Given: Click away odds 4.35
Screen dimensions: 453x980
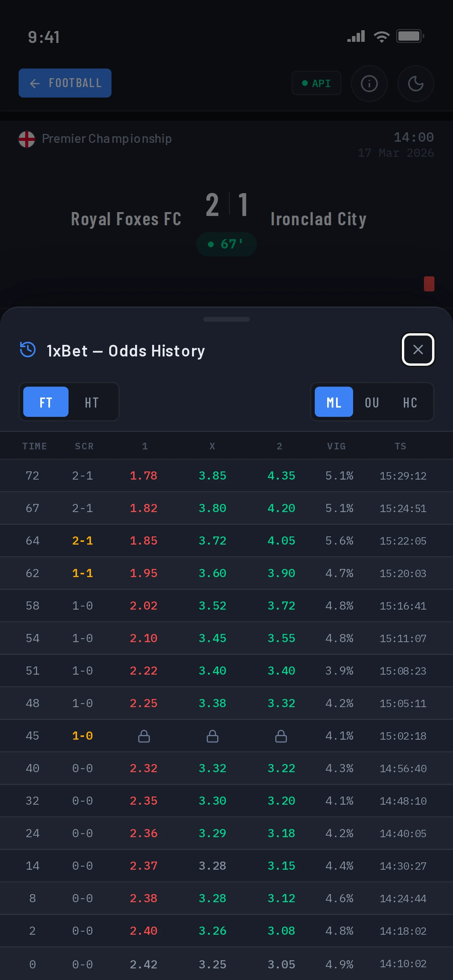Looking at the screenshot, I should point(281,476).
